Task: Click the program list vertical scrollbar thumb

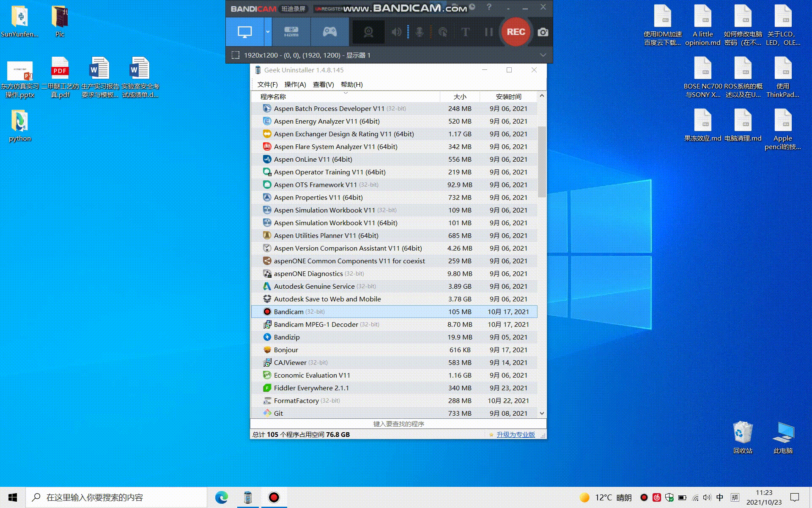Action: point(542,161)
